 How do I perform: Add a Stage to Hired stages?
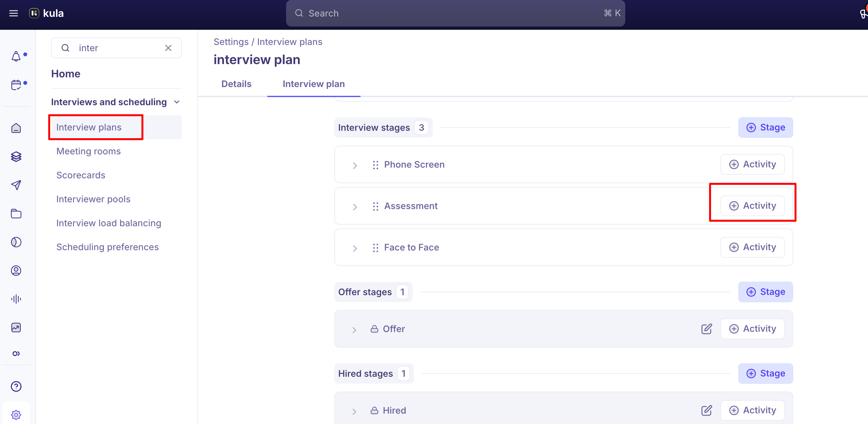point(765,373)
